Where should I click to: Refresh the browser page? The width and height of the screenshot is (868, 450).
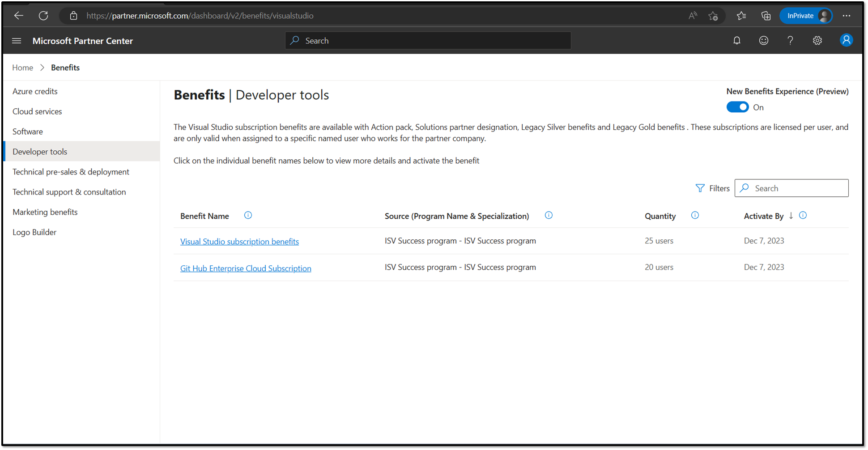click(x=43, y=16)
